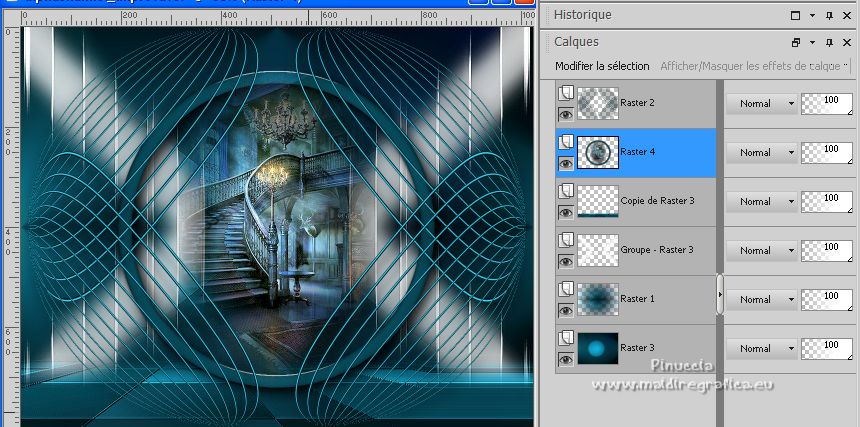
Task: Click layer type icon of Copie de Raster 3
Action: pos(566,191)
